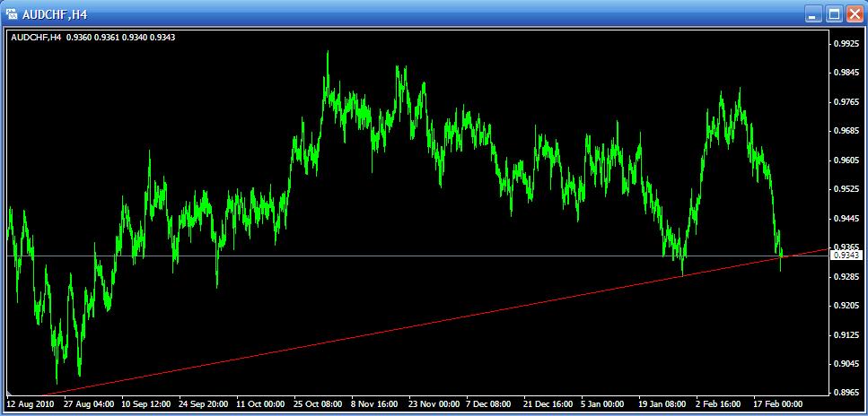Click the 25 Oct 08:00 time label

coord(319,404)
